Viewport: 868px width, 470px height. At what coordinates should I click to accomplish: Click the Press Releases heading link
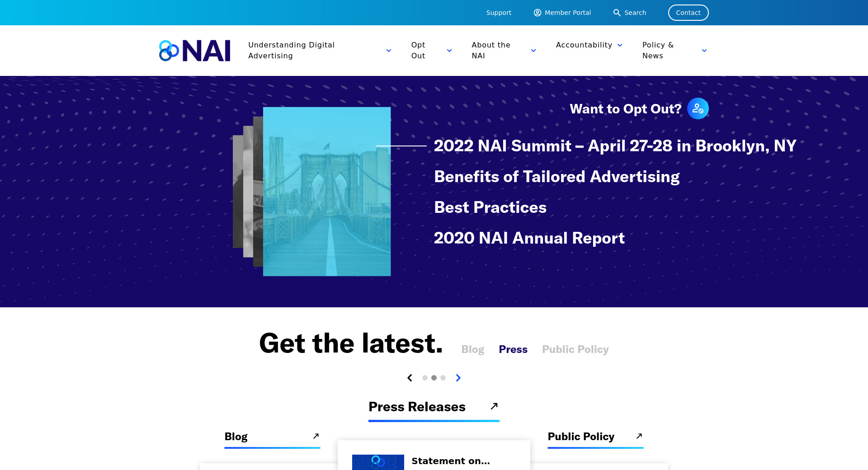pos(417,407)
